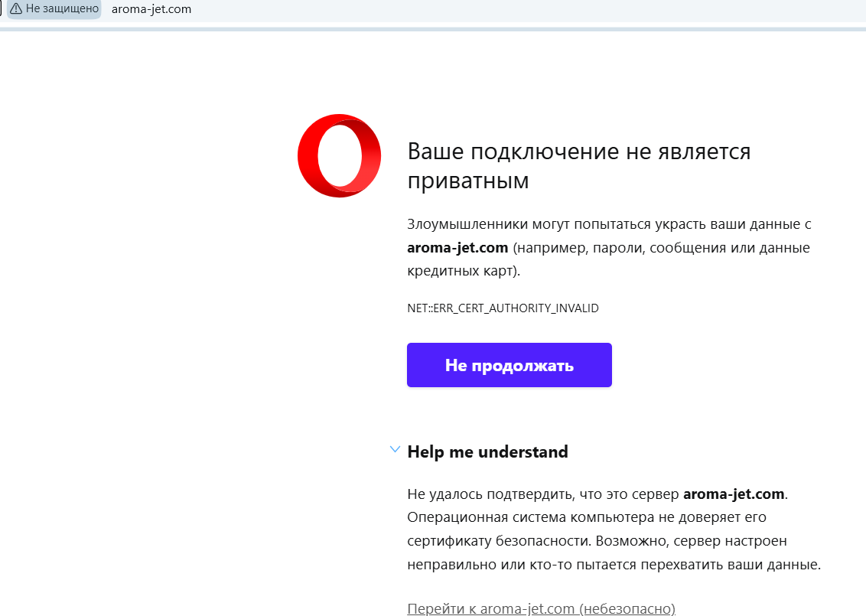The height and width of the screenshot is (616, 866).
Task: Click the 'Ваше подключение не является приватным' heading
Action: [x=579, y=166]
